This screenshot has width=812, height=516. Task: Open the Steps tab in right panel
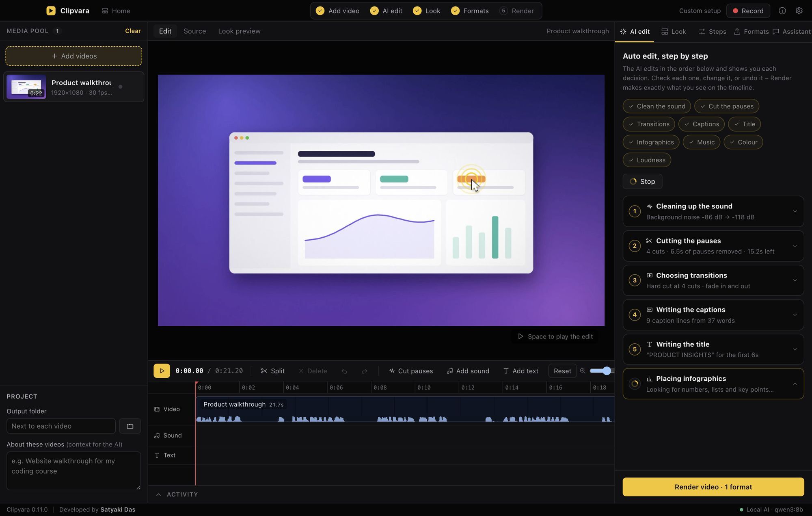(x=712, y=32)
